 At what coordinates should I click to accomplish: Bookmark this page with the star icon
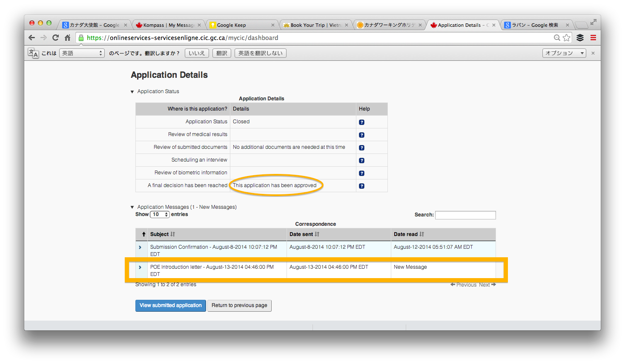pyautogui.click(x=566, y=38)
